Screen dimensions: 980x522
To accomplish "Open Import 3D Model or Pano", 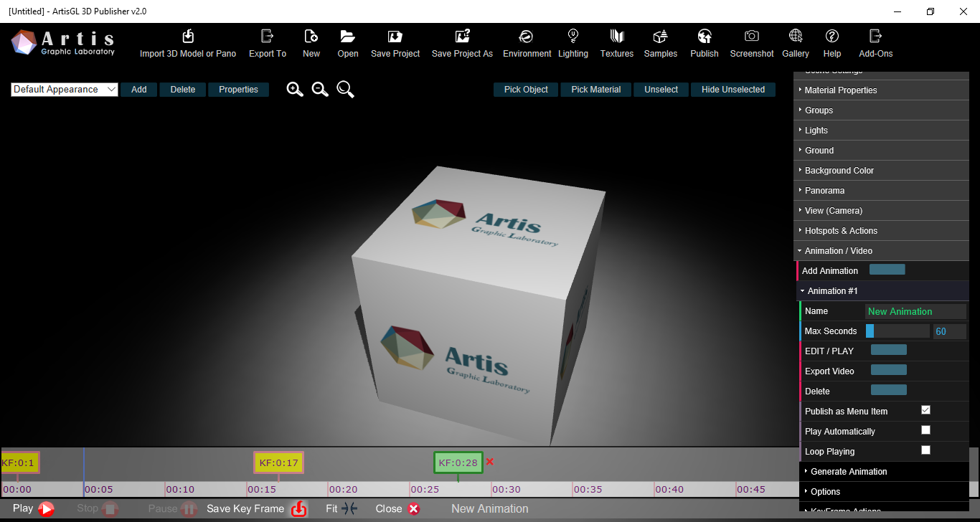I will [188, 44].
